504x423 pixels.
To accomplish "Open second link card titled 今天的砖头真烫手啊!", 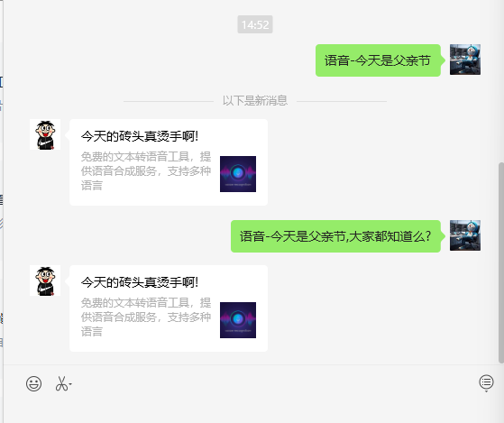I will (x=169, y=308).
